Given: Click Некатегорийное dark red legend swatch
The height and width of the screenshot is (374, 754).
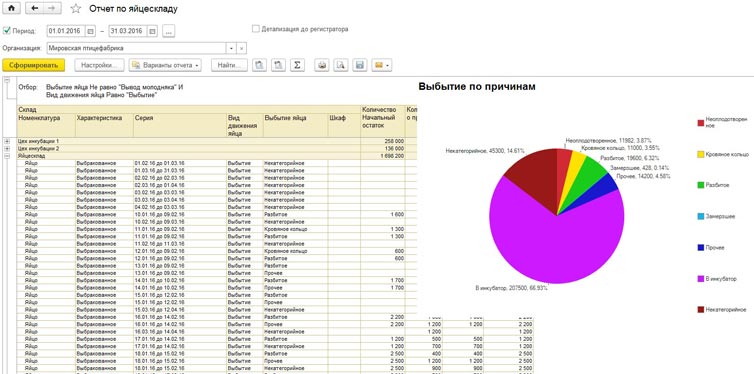Looking at the screenshot, I should coord(701,310).
